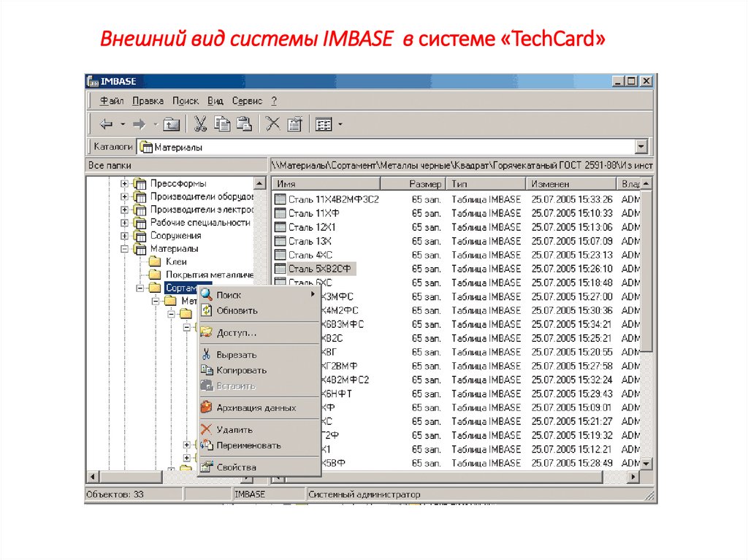Image resolution: width=748 pixels, height=560 pixels.
Task: Click file list horizontal scroll right arrow
Action: click(633, 477)
